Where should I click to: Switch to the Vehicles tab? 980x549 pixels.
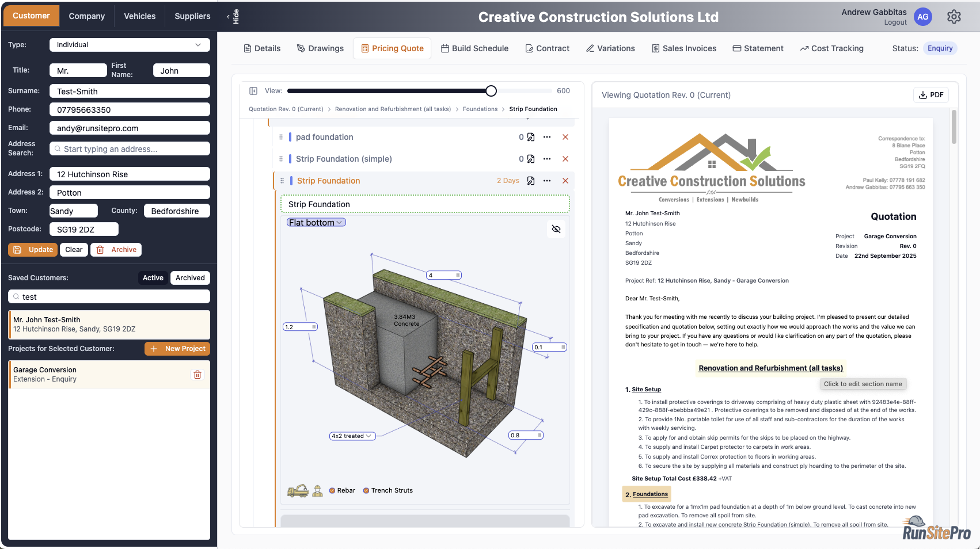140,16
